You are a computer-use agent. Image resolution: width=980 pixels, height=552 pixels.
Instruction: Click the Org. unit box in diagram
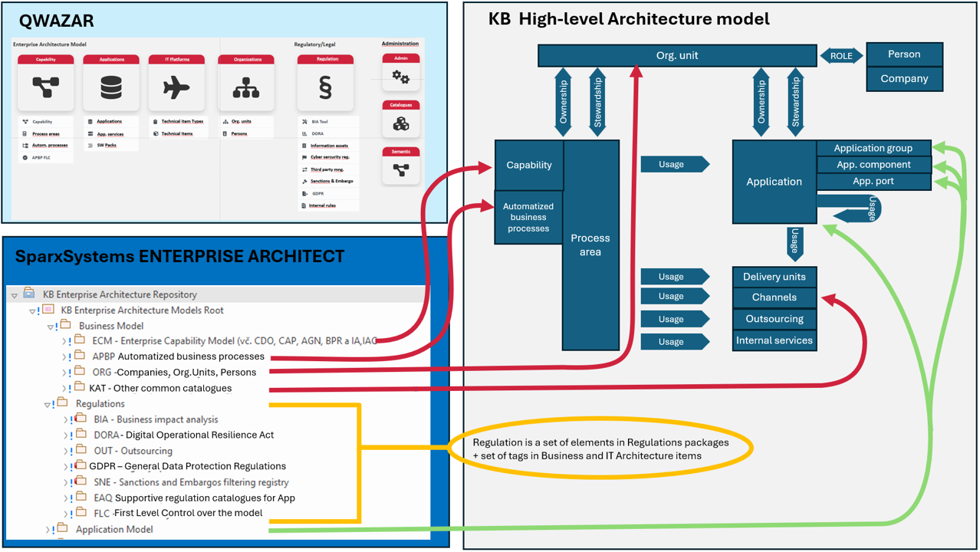tap(676, 55)
